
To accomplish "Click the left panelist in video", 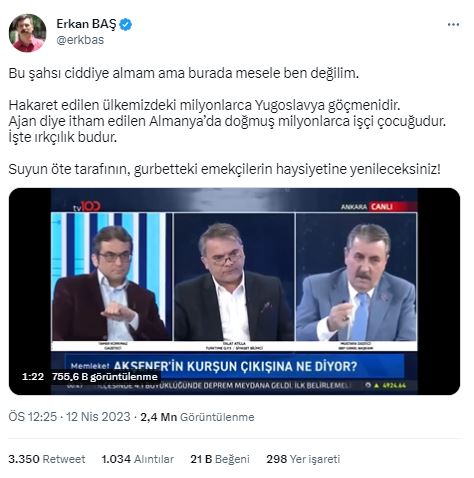I will [111, 277].
